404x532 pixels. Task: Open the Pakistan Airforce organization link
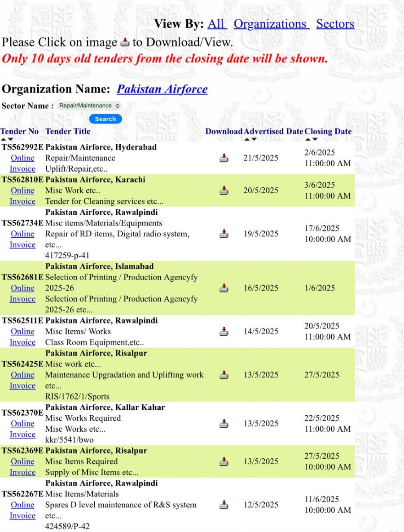point(162,89)
